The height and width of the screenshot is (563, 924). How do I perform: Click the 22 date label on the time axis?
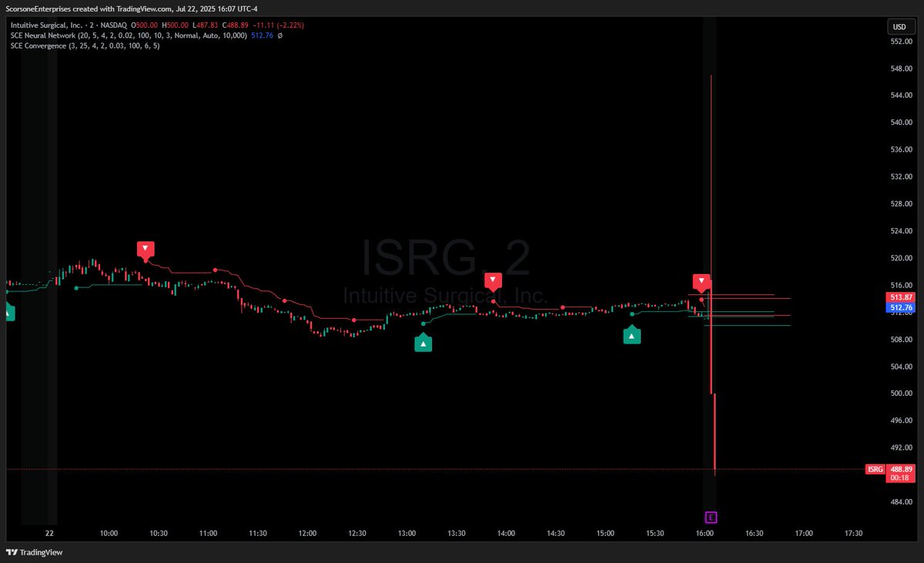click(x=49, y=533)
